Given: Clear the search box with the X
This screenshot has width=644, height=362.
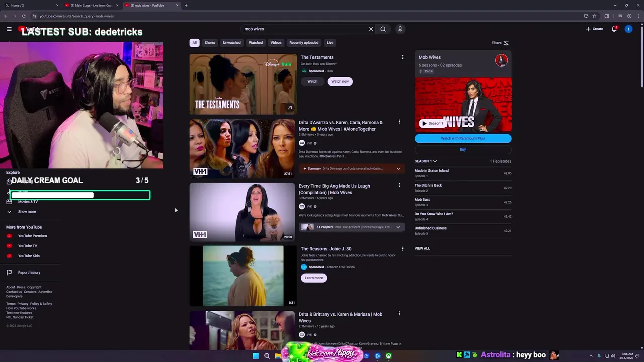Looking at the screenshot, I should pos(371,29).
